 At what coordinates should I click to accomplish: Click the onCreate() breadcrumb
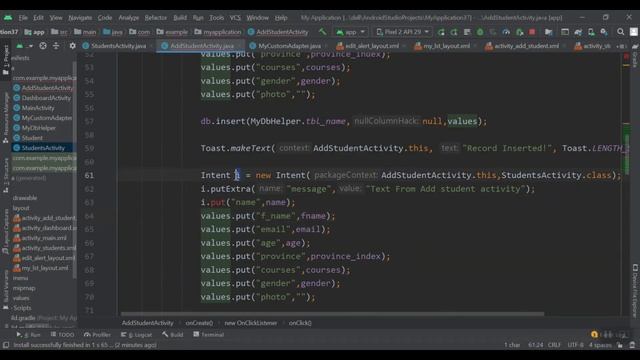[199, 323]
